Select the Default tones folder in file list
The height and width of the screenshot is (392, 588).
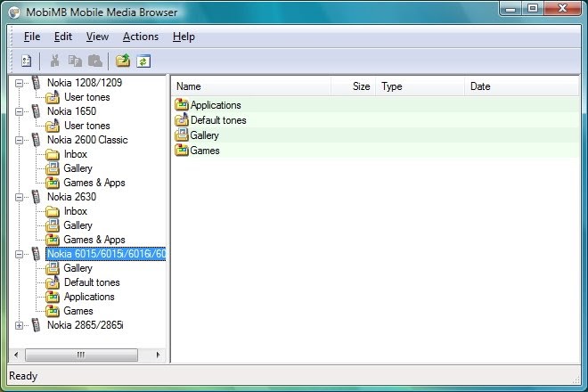click(211, 120)
